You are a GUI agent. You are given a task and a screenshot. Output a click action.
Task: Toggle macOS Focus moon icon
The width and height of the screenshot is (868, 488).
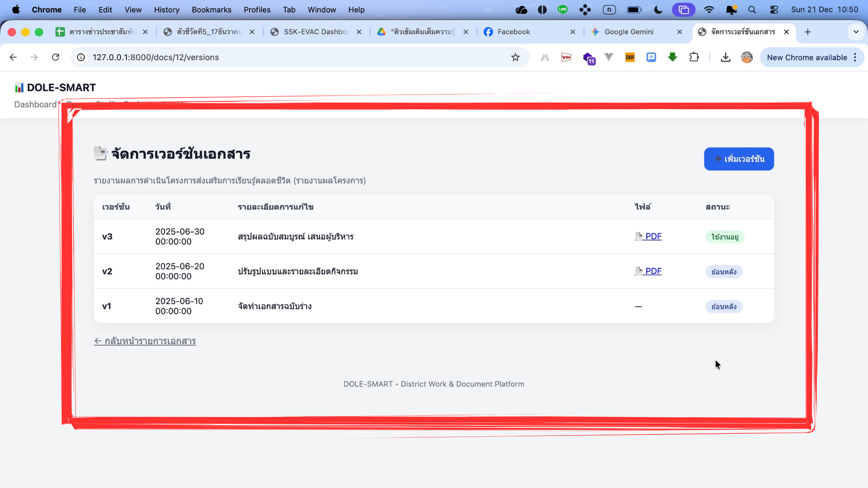tap(658, 9)
